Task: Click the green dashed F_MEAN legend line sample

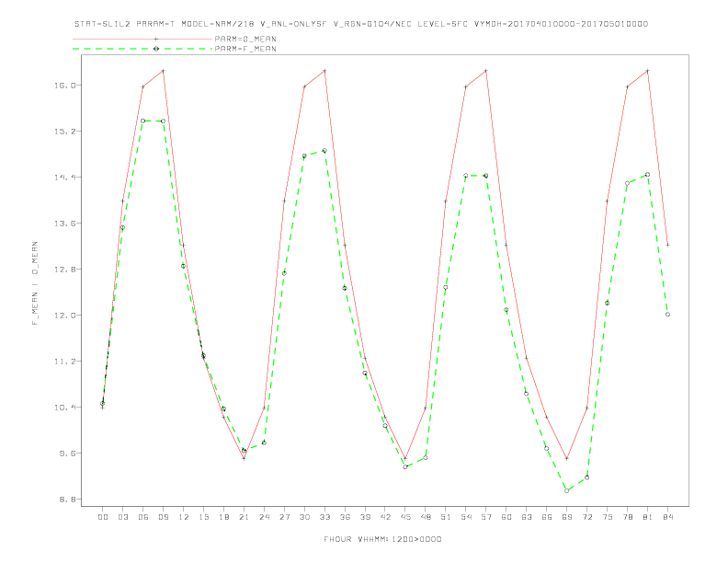Action: click(142, 49)
